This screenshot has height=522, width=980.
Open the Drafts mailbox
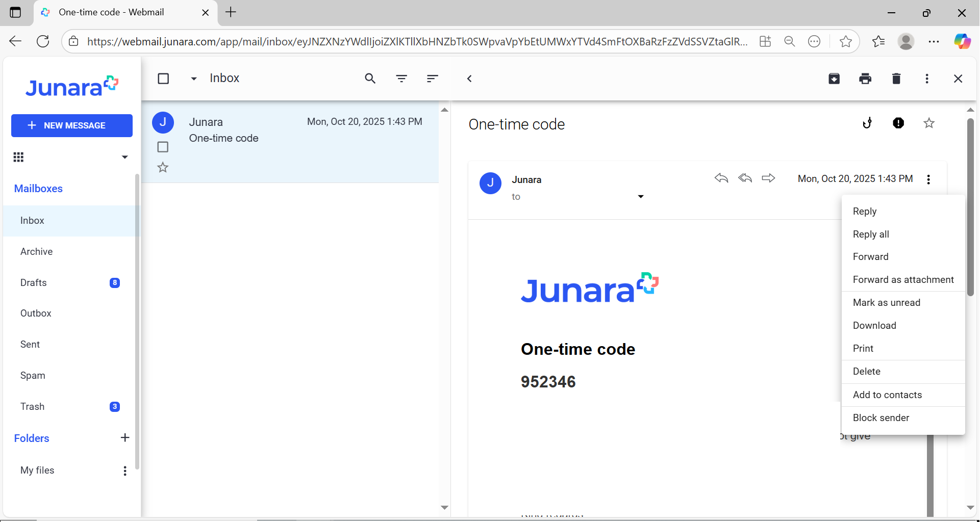tap(69, 283)
